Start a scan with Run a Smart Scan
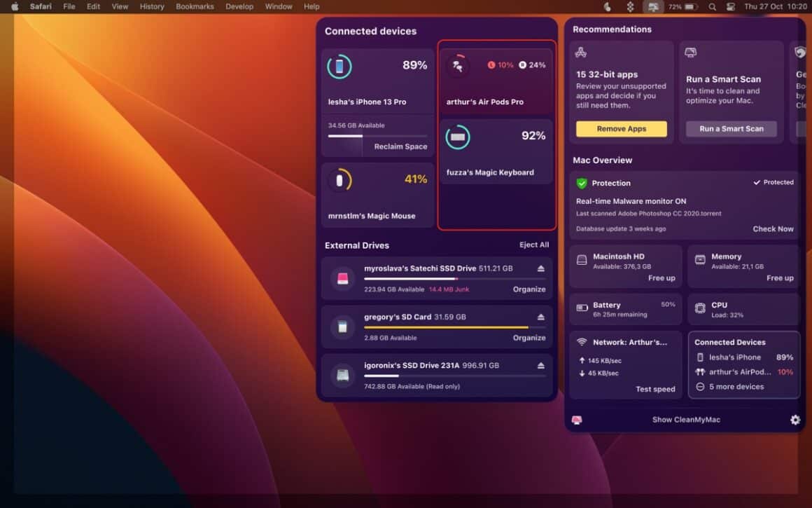Viewport: 812px width, 508px height. (x=731, y=128)
